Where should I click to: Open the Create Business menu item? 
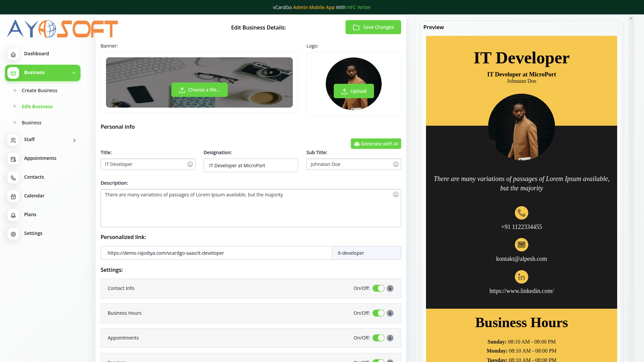point(39,90)
